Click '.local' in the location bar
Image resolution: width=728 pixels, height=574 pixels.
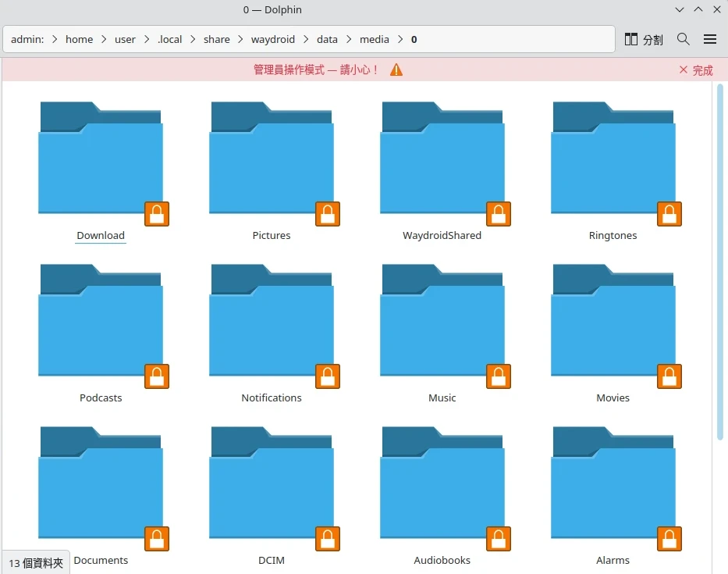pyautogui.click(x=169, y=39)
